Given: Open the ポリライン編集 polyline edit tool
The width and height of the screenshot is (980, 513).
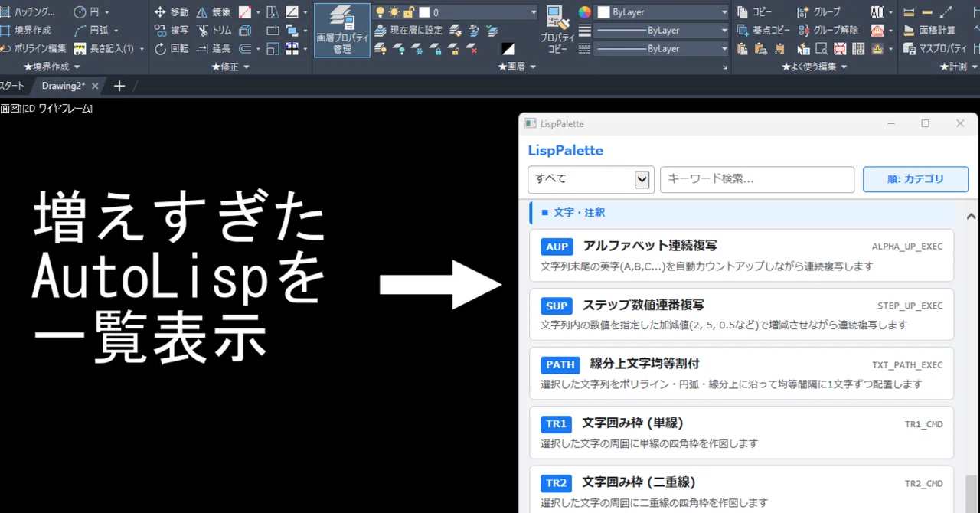Looking at the screenshot, I should [34, 48].
